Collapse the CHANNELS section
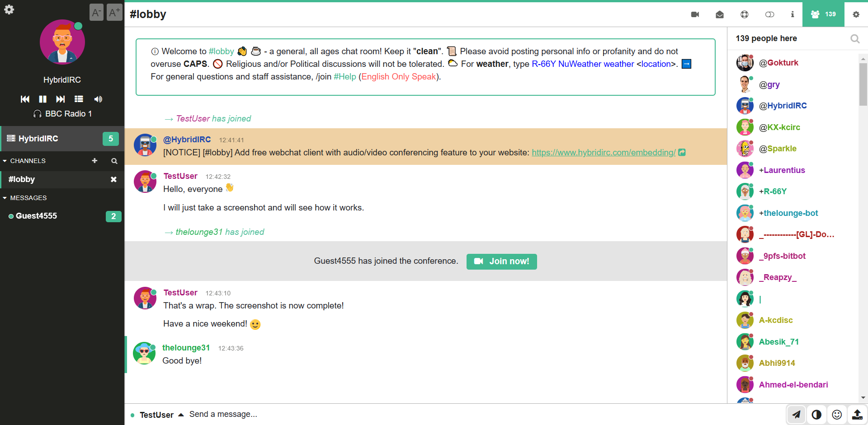This screenshot has width=868, height=425. coord(5,161)
